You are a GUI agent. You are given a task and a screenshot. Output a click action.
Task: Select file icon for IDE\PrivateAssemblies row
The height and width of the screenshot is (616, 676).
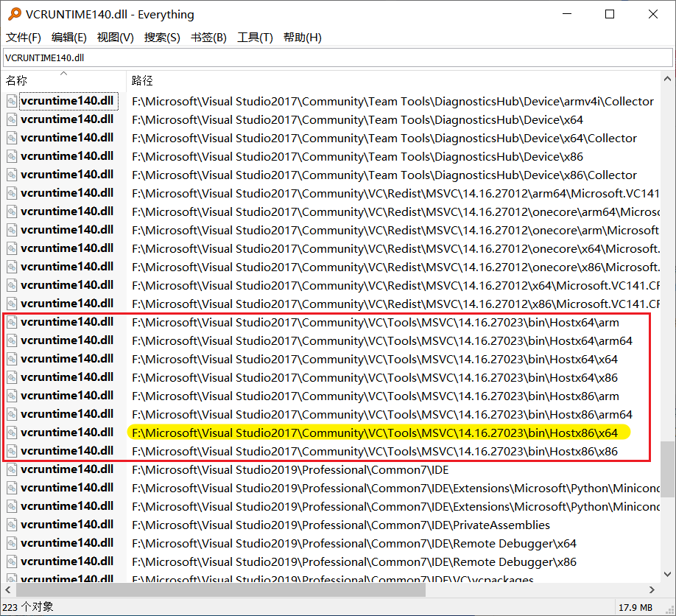pyautogui.click(x=12, y=525)
